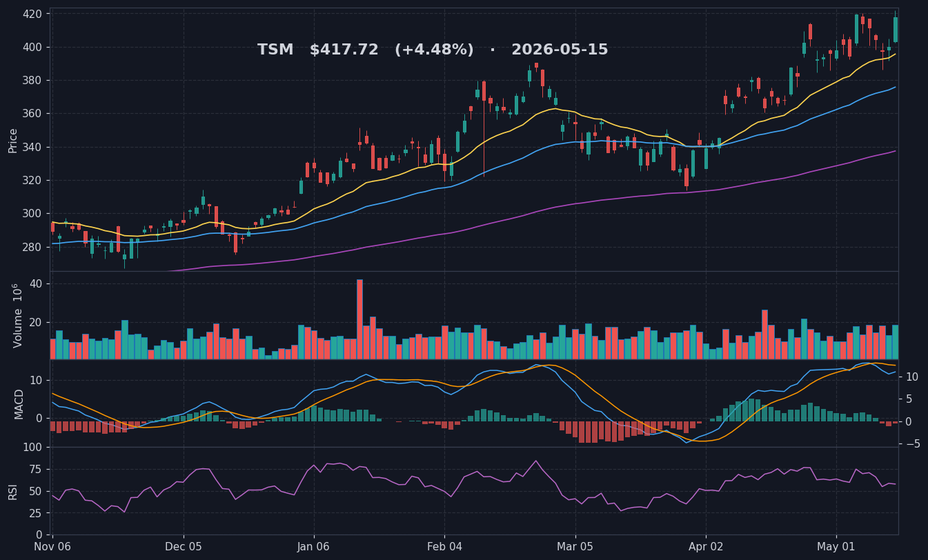Click the Dec 05 date label
928x560 pixels.
(x=184, y=546)
